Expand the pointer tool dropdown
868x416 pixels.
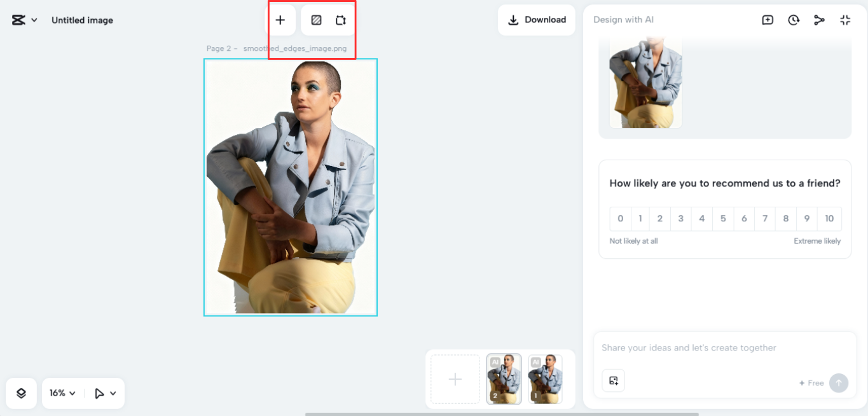[106, 393]
